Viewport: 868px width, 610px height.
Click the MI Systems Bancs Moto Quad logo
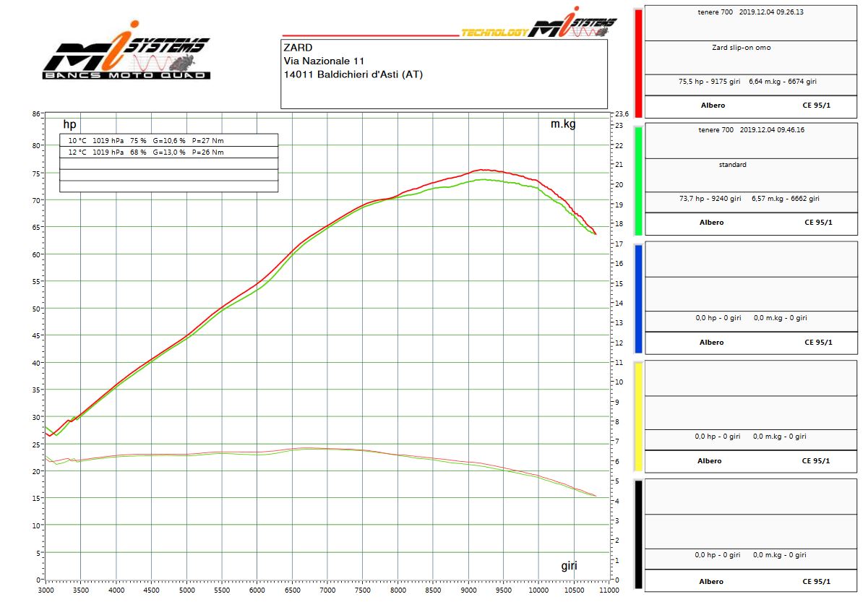pyautogui.click(x=124, y=58)
